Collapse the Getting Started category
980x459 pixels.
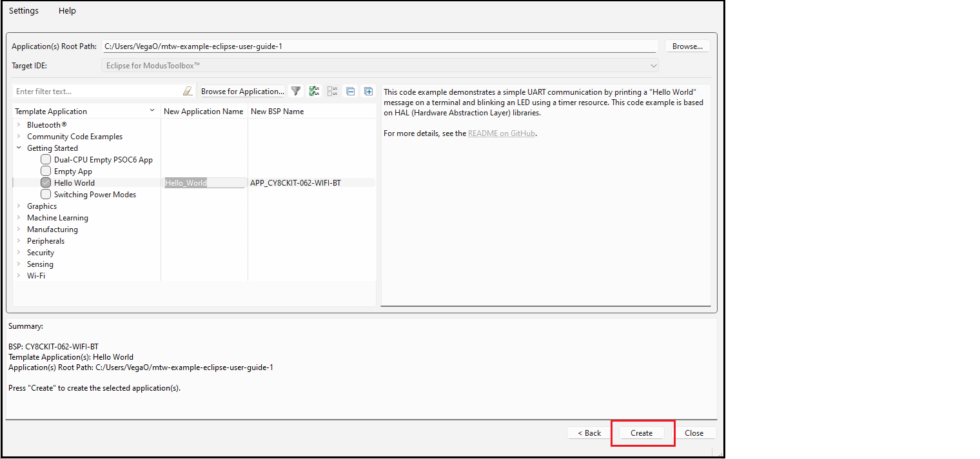click(x=19, y=148)
